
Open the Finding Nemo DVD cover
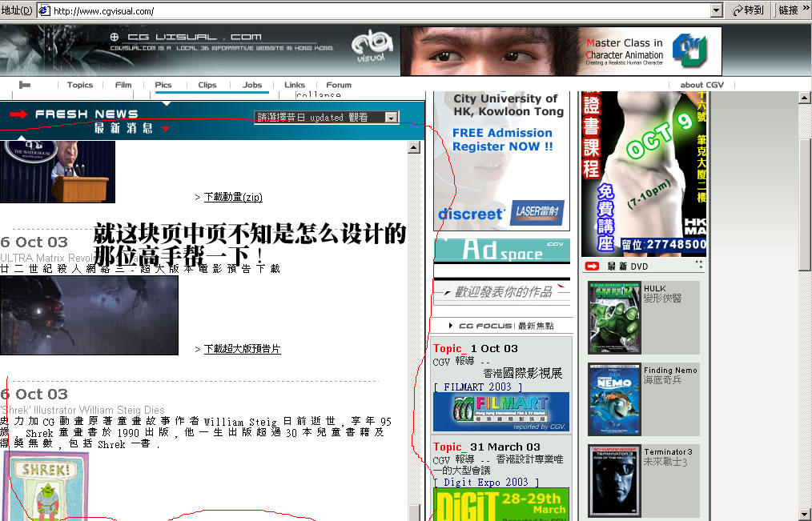point(614,399)
